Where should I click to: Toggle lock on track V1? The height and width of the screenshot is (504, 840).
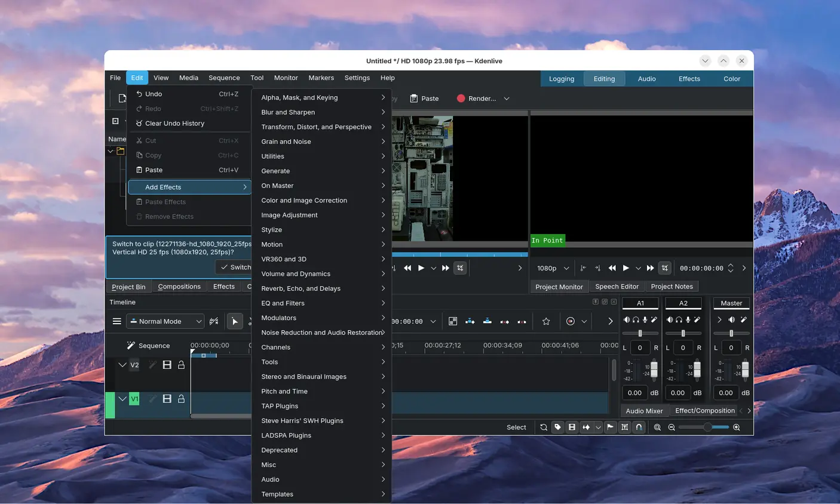click(182, 399)
